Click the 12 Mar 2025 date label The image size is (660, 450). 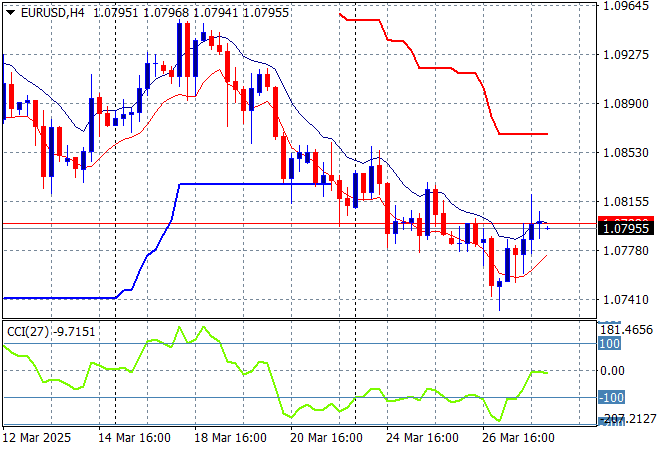(37, 438)
